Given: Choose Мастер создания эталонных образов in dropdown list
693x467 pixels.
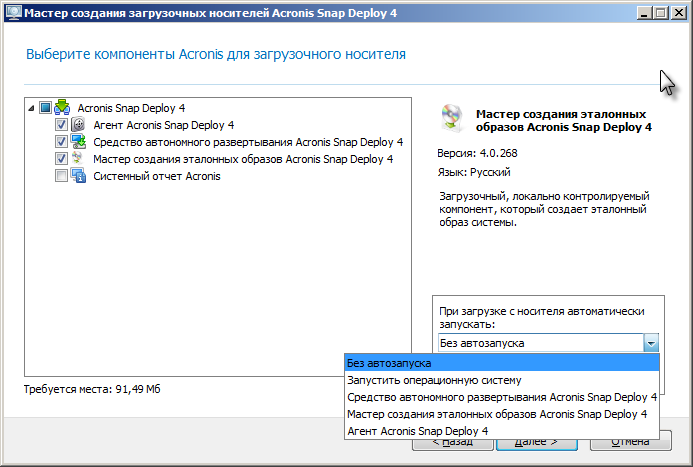Looking at the screenshot, I should point(502,414).
